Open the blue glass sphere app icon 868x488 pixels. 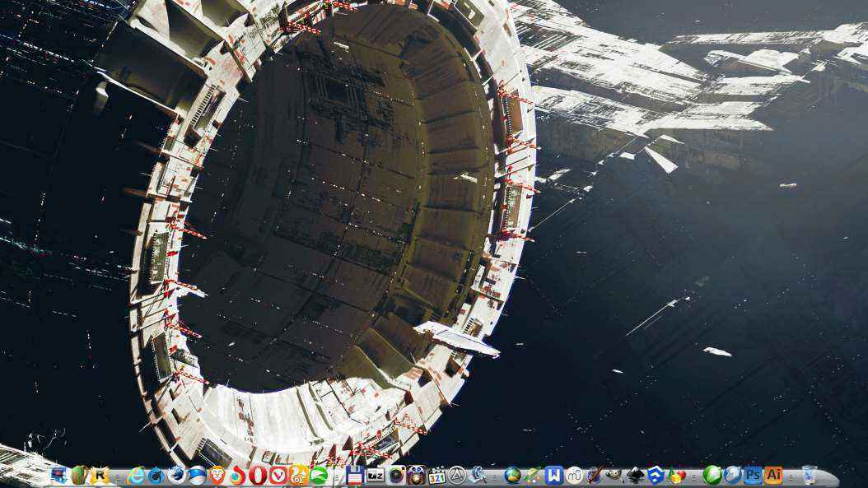[732, 476]
